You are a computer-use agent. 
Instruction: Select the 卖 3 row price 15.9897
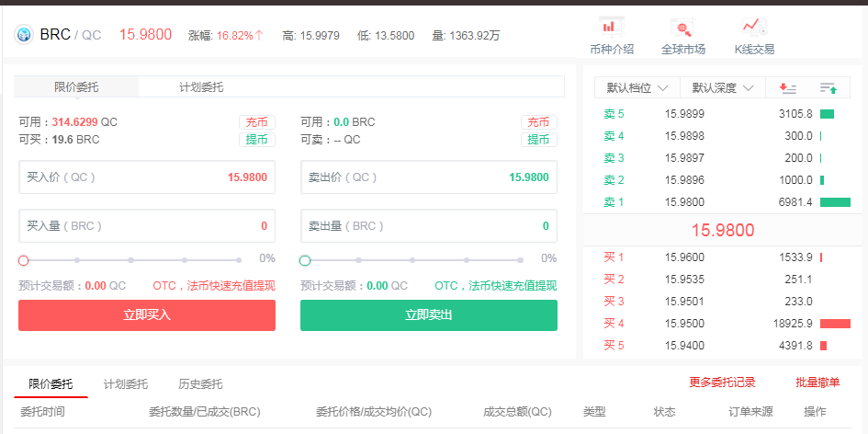pyautogui.click(x=685, y=158)
